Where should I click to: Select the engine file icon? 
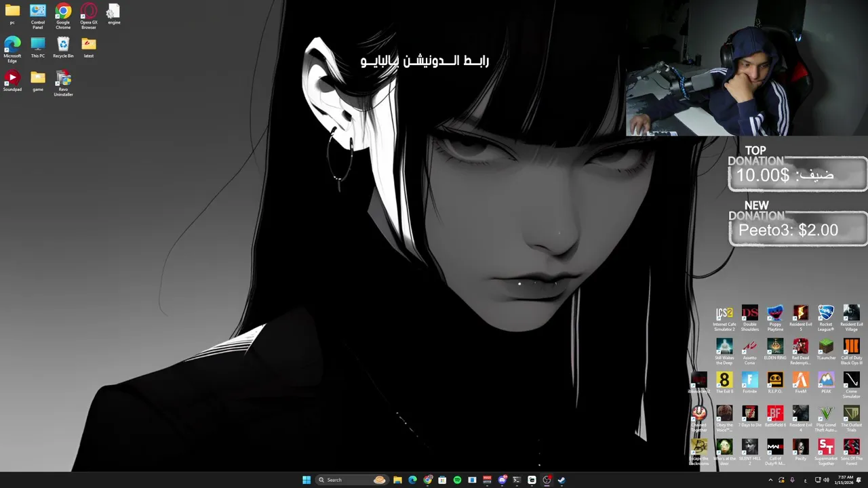click(x=114, y=14)
